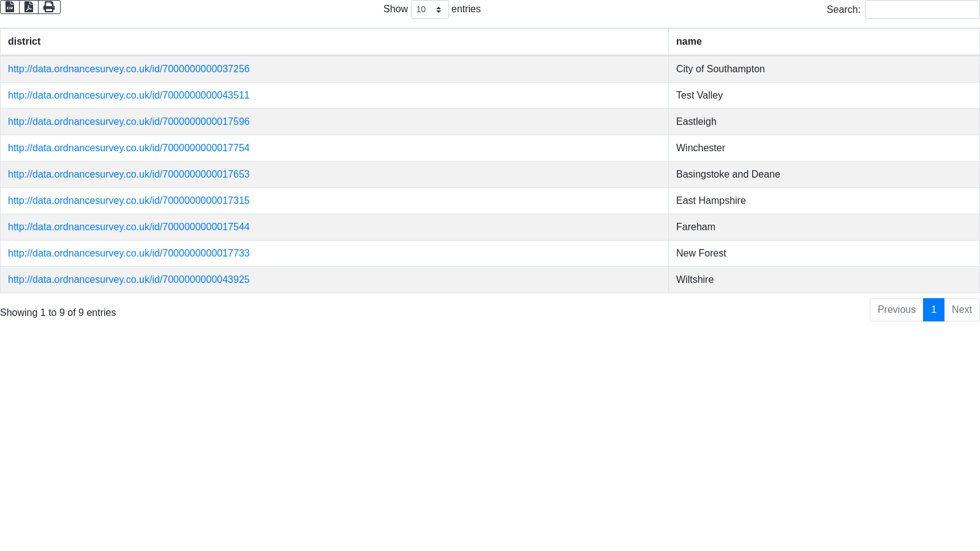Open the City of Southampton district link
Screen dimensions: 980x551
click(129, 69)
